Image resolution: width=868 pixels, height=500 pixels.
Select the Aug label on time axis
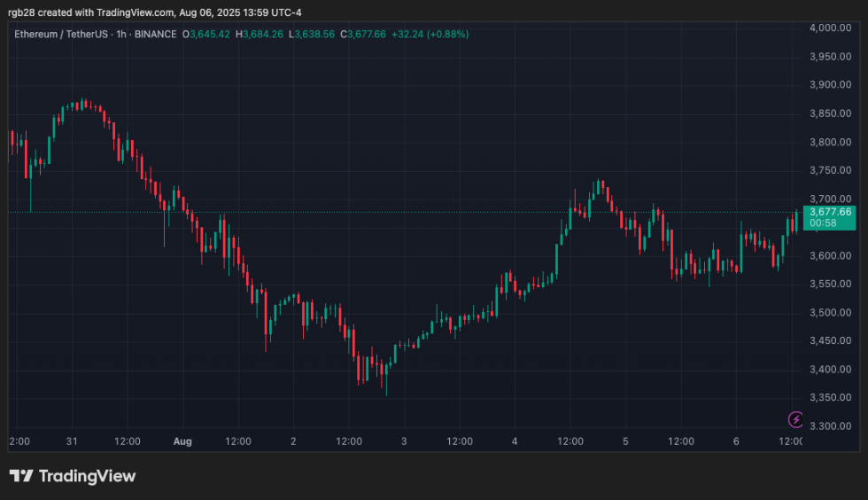(x=182, y=441)
